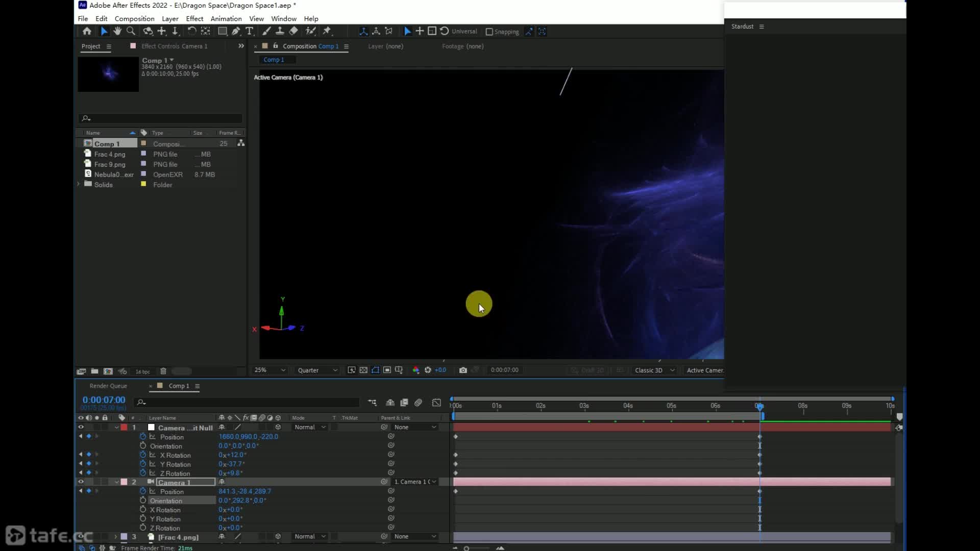Click the 16 bpc color depth button
Image resolution: width=980 pixels, height=551 pixels.
[142, 371]
